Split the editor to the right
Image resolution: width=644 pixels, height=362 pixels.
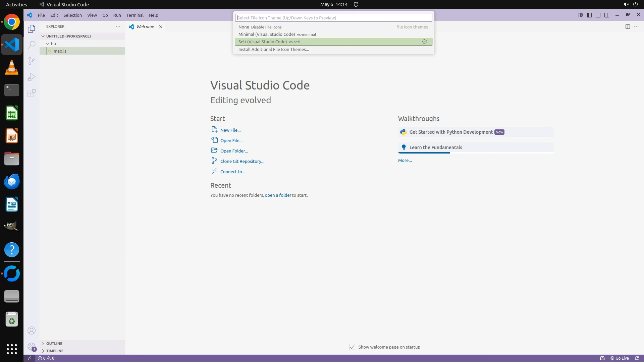(x=627, y=26)
